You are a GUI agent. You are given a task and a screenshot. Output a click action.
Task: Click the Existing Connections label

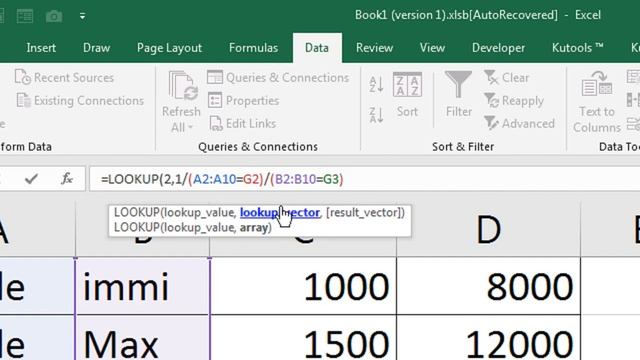click(89, 100)
